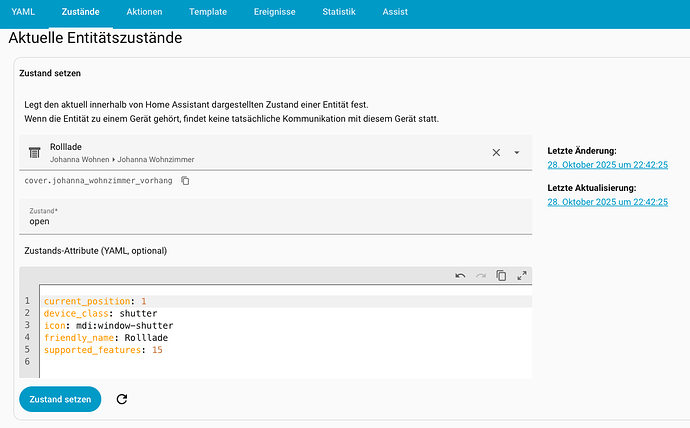Open the entity picker dropdown arrow
The width and height of the screenshot is (690, 428).
[517, 152]
